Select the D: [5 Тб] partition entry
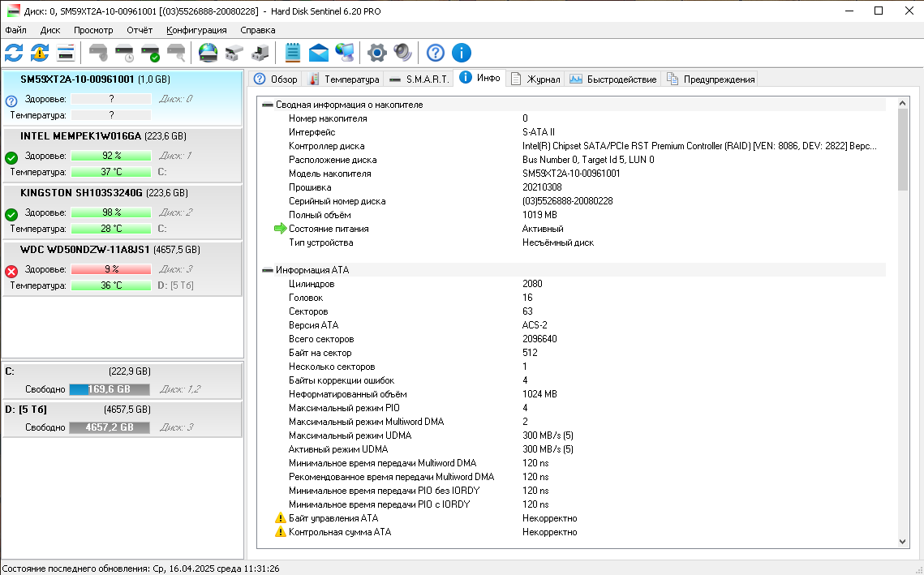 pos(122,418)
